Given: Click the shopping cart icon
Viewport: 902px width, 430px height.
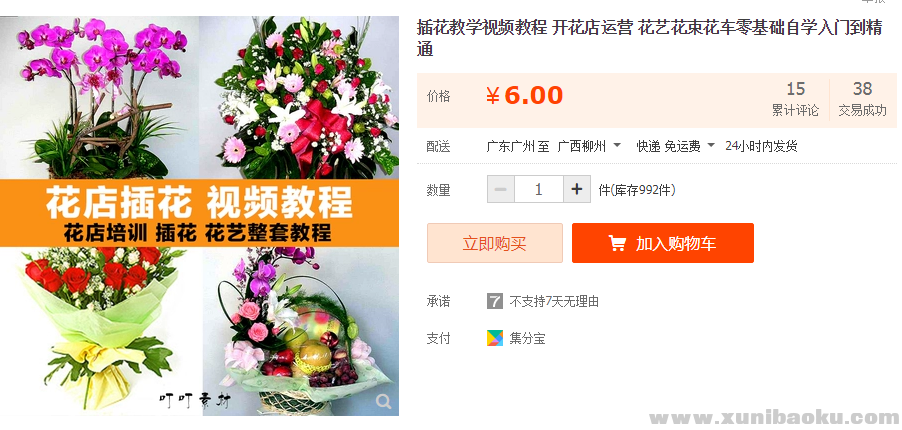Looking at the screenshot, I should [617, 243].
